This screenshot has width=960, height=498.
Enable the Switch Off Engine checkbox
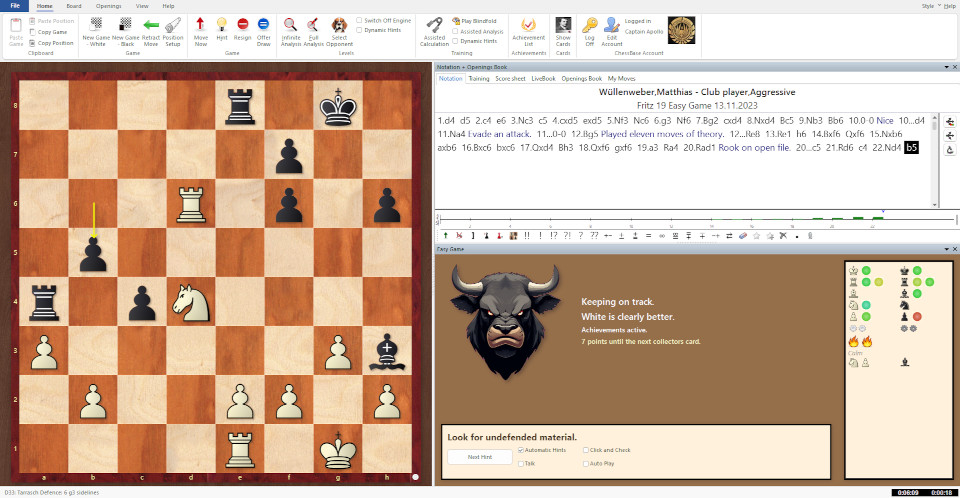tap(359, 20)
